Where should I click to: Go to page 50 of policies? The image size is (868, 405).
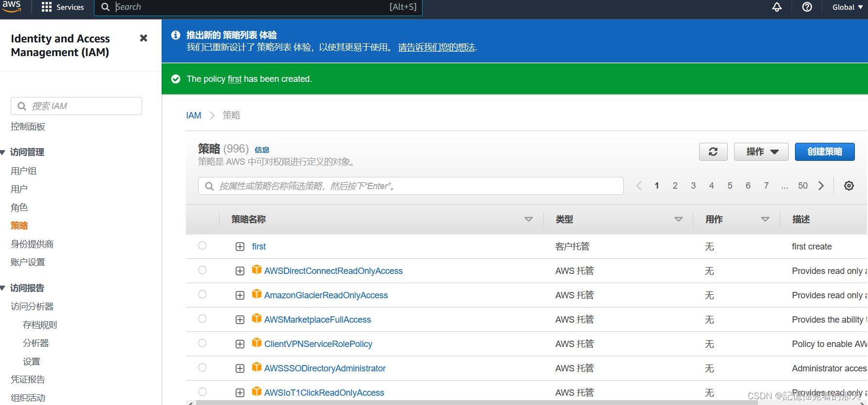[x=803, y=186]
